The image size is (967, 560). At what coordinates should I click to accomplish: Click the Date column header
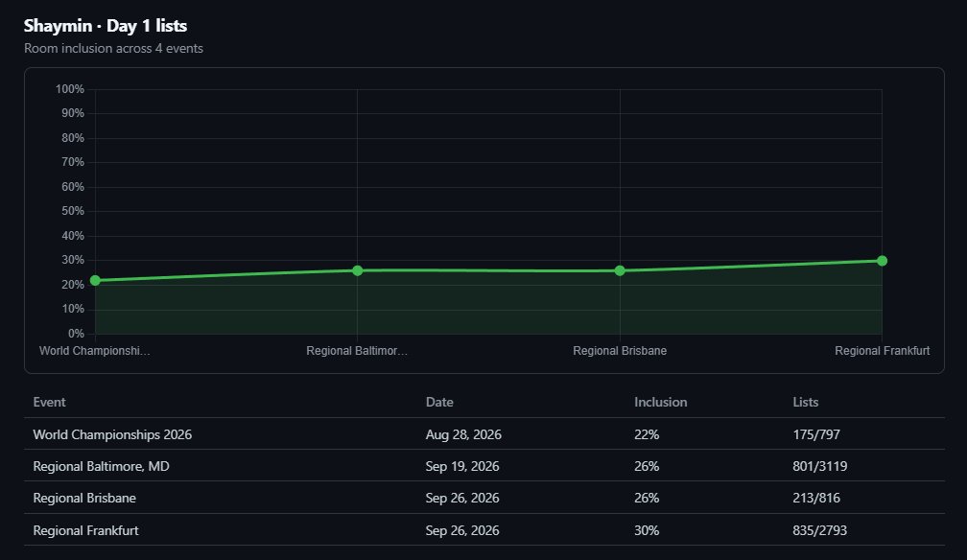coord(439,402)
